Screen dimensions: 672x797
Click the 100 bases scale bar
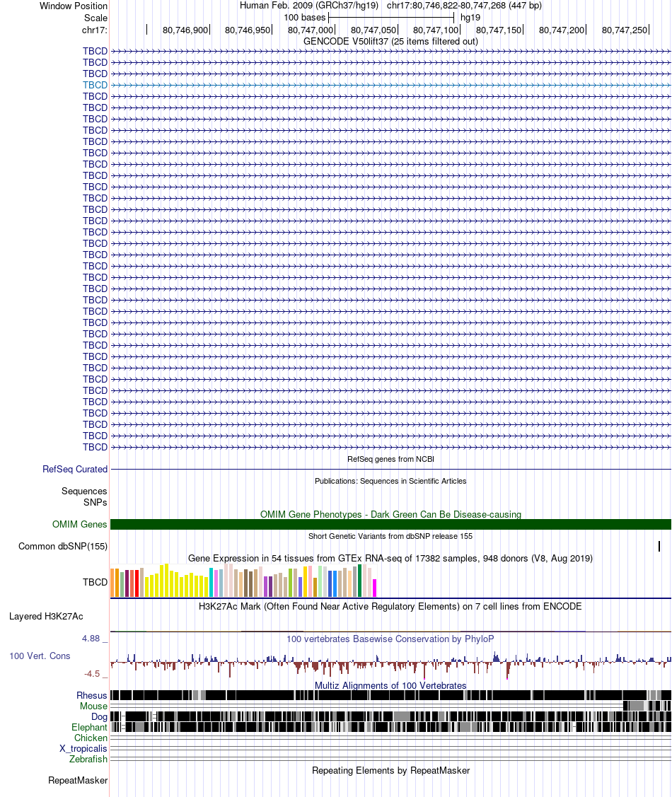point(391,17)
